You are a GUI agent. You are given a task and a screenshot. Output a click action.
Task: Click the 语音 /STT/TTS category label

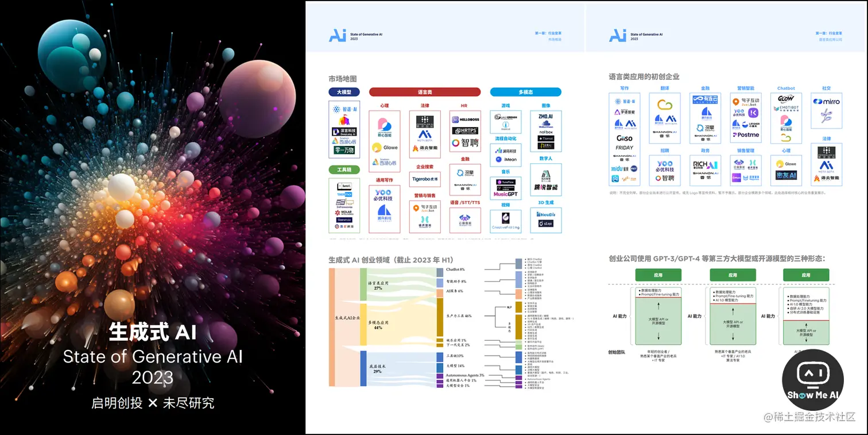(465, 203)
